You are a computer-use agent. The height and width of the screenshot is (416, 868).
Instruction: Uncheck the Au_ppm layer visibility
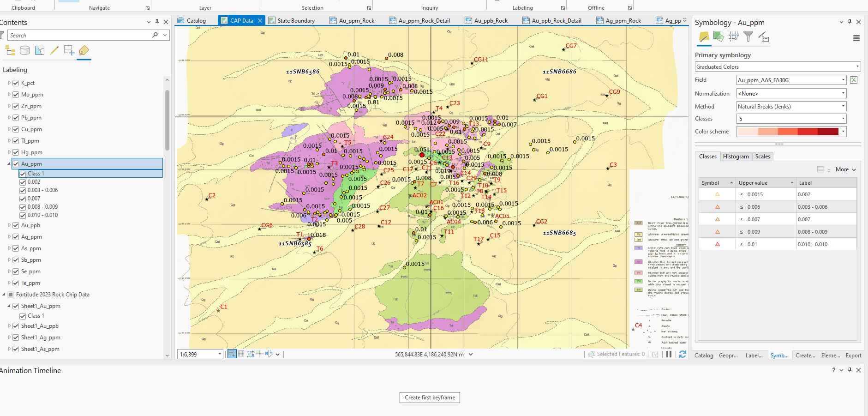point(16,163)
